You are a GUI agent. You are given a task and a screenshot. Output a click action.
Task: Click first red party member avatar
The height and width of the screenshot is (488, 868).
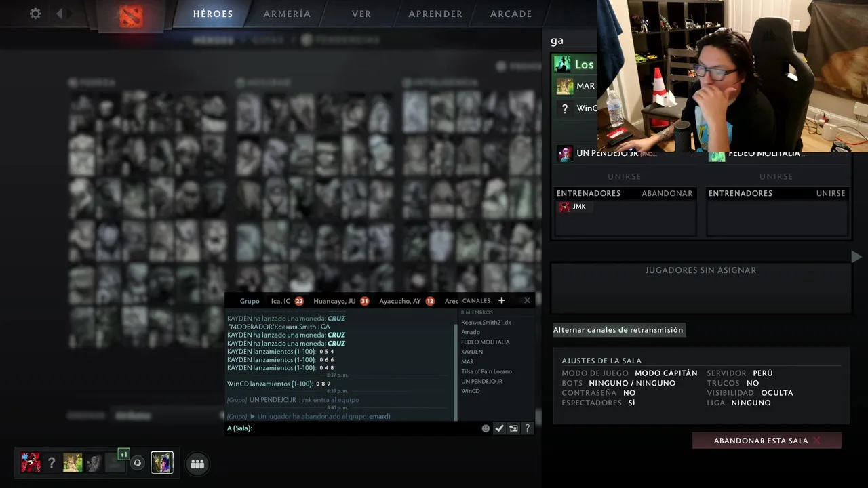[x=31, y=463]
